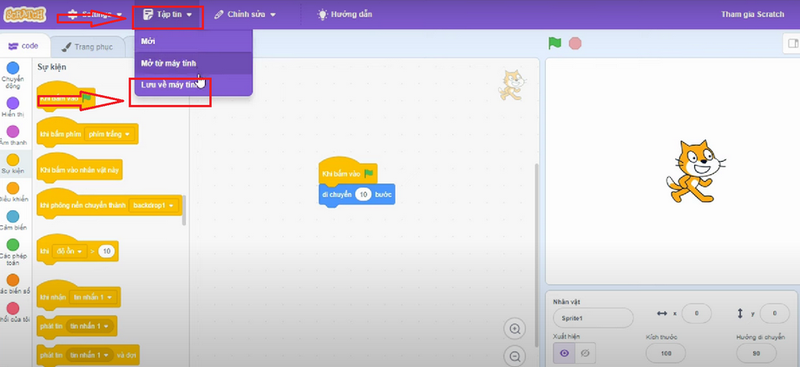The width and height of the screenshot is (800, 367).
Task: Edit steps value 10 in move block
Action: pos(363,194)
